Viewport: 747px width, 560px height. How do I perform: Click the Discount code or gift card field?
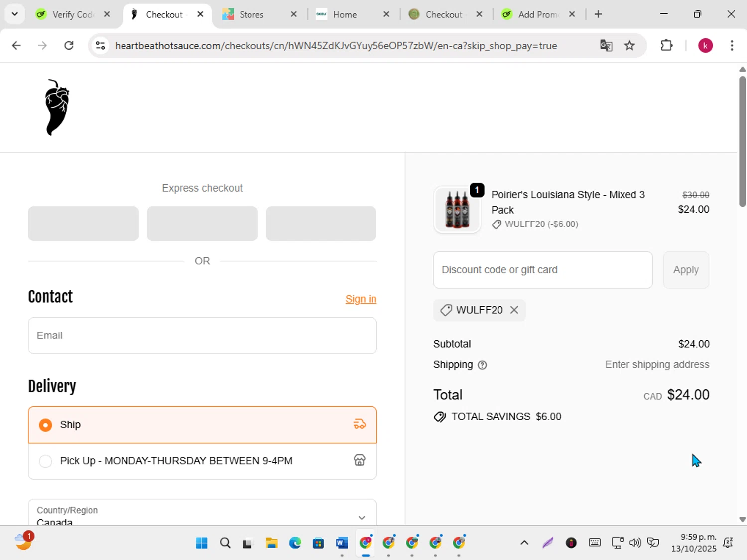543,270
